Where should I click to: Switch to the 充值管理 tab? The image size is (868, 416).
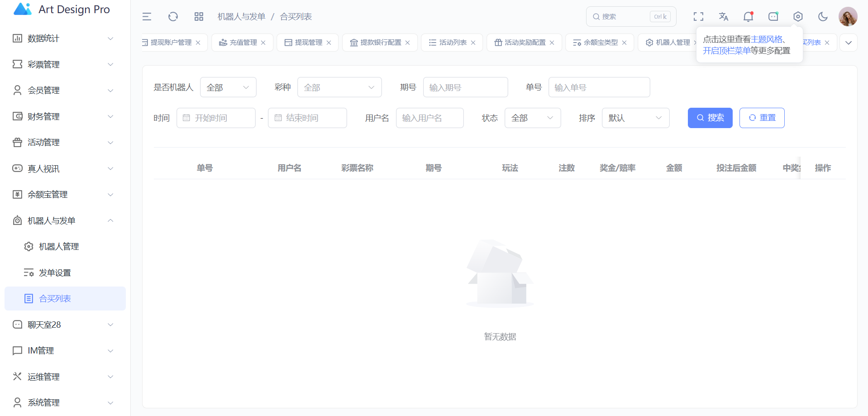(x=243, y=43)
